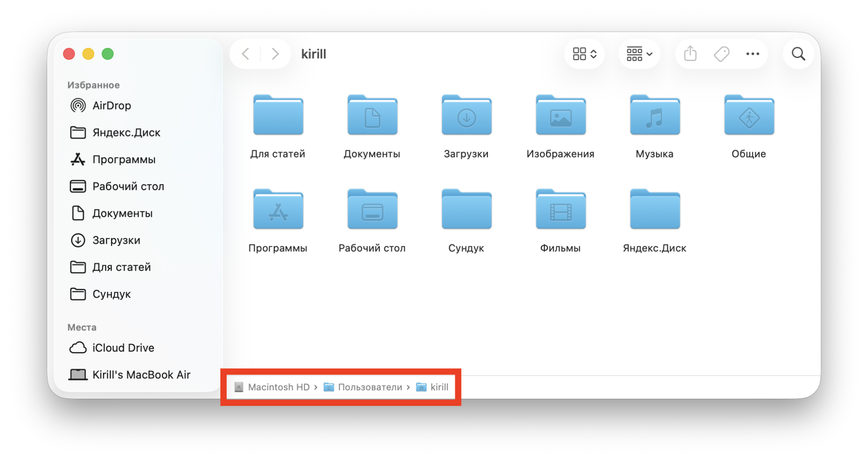
Task: Select the Фильмы folder icon
Action: (x=561, y=209)
